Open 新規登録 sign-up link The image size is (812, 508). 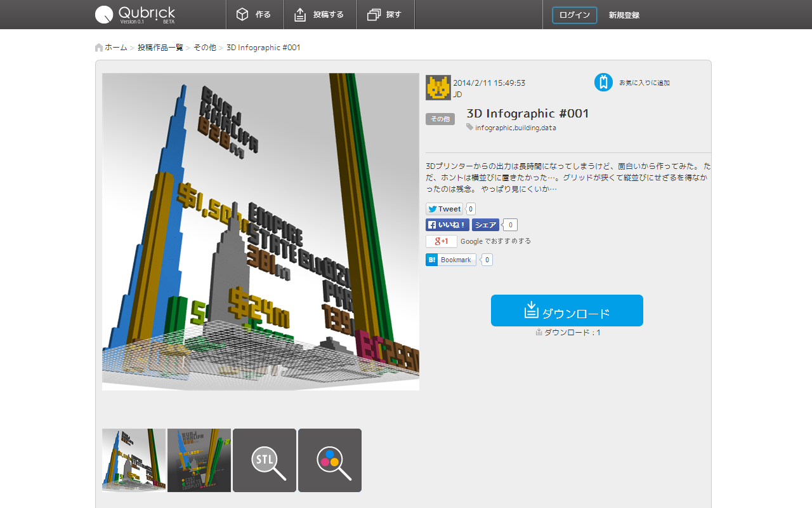coord(624,15)
